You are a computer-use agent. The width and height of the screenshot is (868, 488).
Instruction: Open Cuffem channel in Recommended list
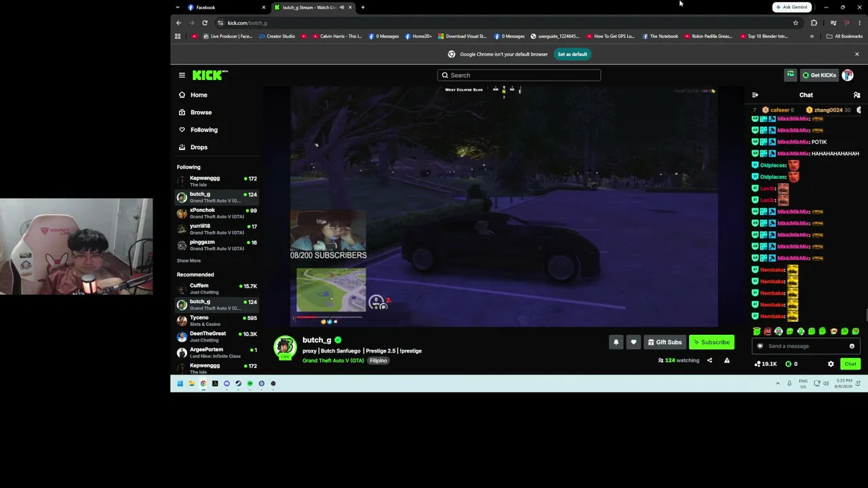(217, 289)
